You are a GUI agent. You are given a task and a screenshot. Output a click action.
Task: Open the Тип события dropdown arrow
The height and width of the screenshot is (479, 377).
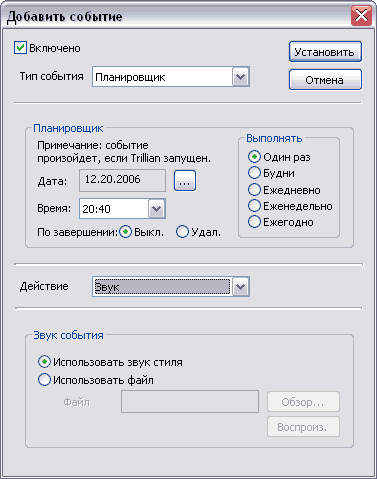pyautogui.click(x=240, y=77)
